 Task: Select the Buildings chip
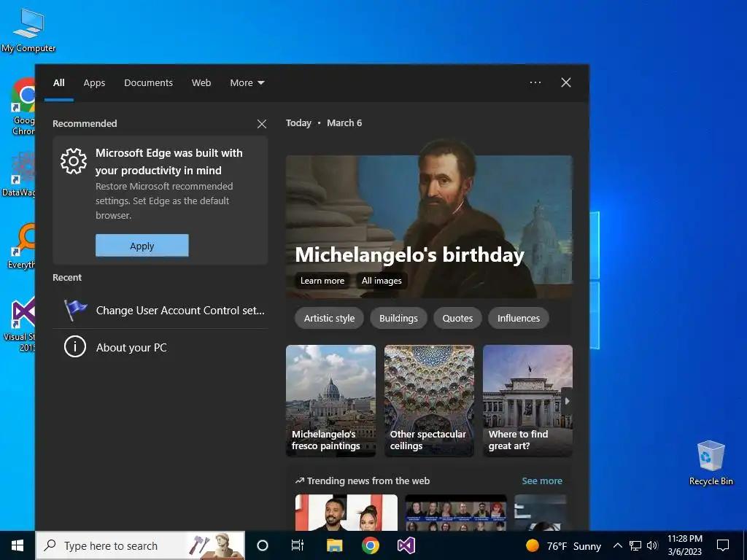pyautogui.click(x=398, y=318)
